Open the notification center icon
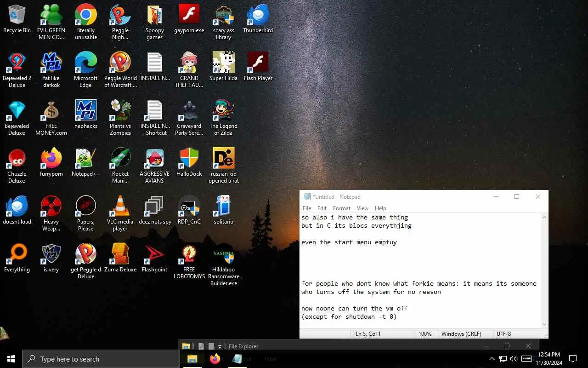 pyautogui.click(x=573, y=359)
